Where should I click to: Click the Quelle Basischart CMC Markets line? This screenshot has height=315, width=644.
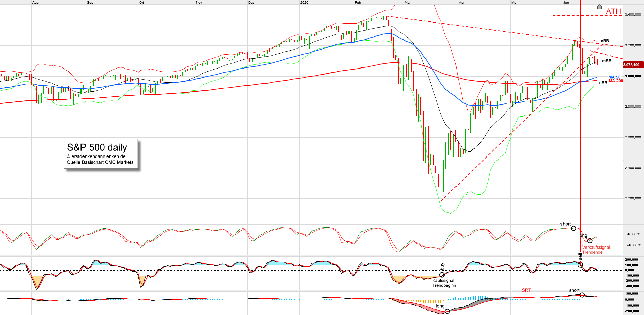click(100, 162)
